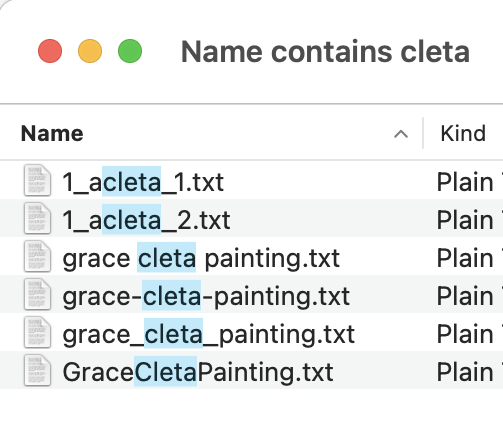This screenshot has width=503, height=423.
Task: Select the filename grace-cleta-painting.txt
Action: 206,297
